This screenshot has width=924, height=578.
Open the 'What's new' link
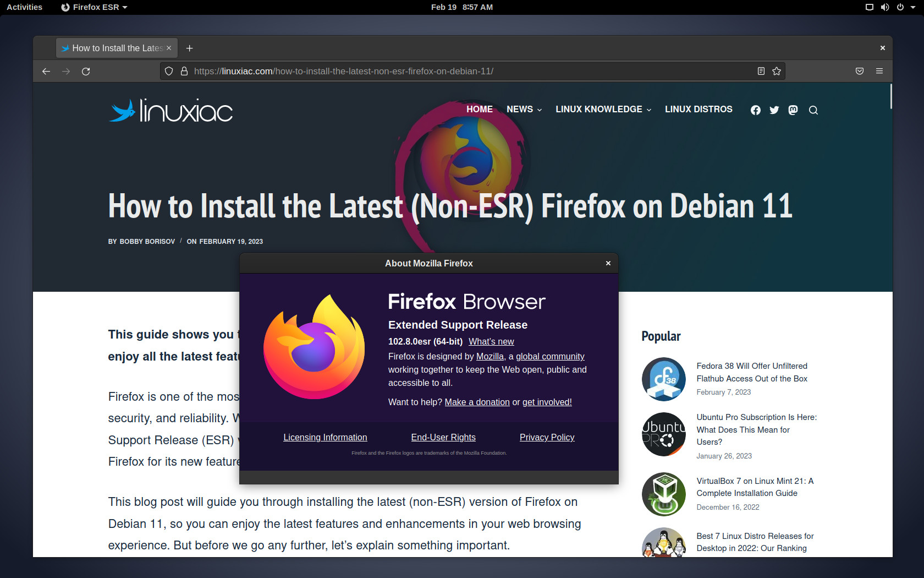pyautogui.click(x=491, y=341)
